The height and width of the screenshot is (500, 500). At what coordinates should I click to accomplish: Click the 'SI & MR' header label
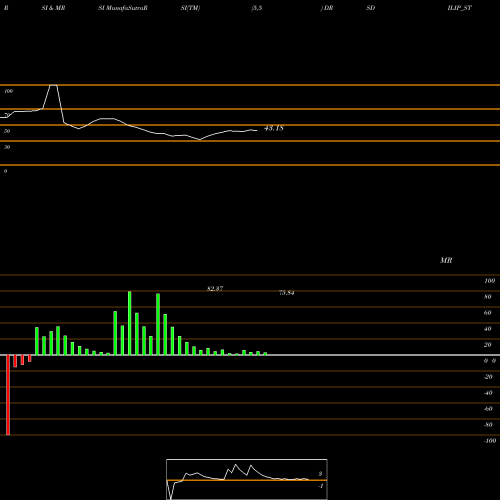pyautogui.click(x=53, y=8)
